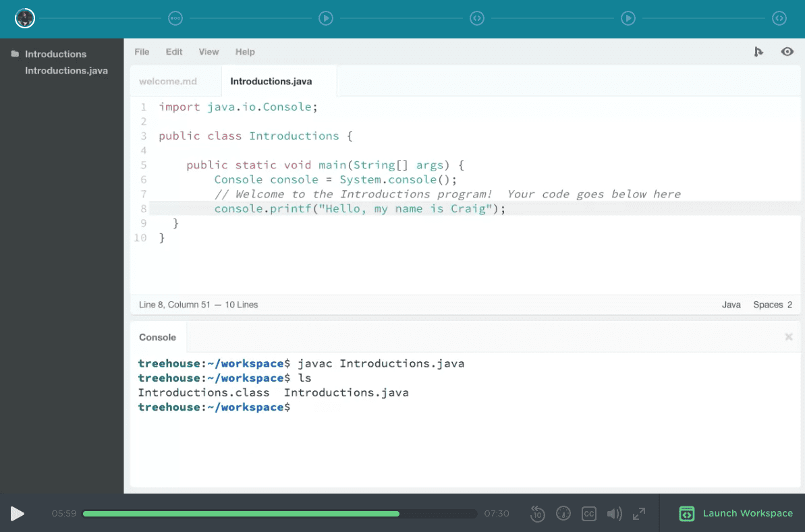Rewind the video 10 seconds
Viewport: 805px width, 532px height.
pos(537,514)
